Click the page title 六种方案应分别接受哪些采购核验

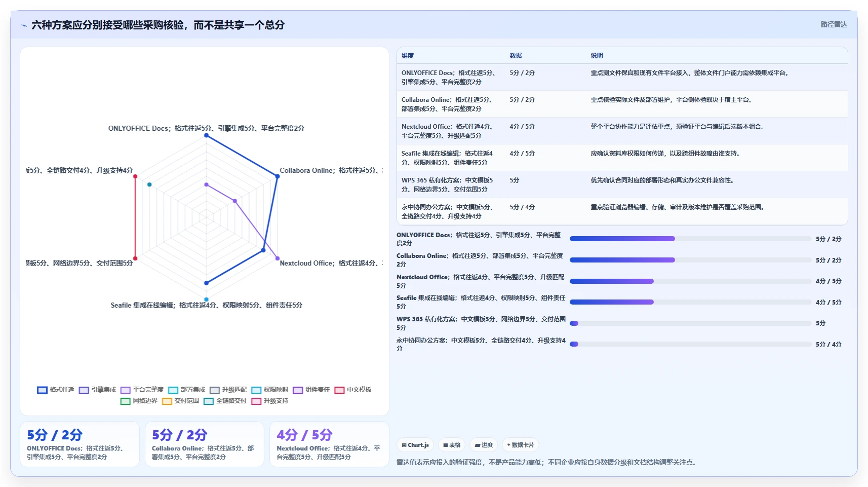tap(158, 25)
